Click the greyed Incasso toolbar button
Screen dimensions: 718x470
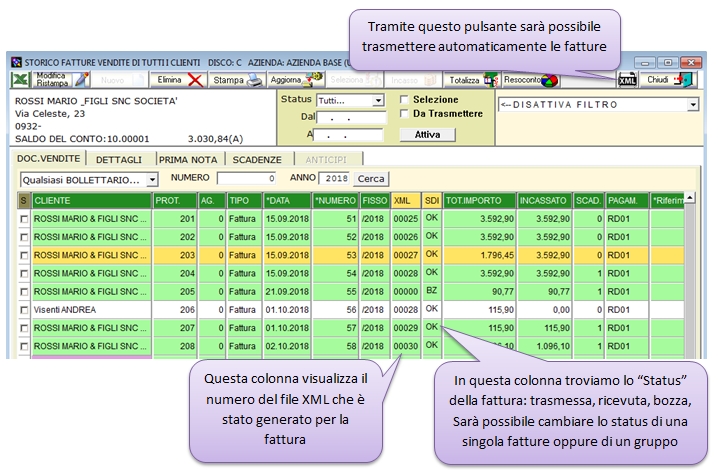tap(413, 80)
